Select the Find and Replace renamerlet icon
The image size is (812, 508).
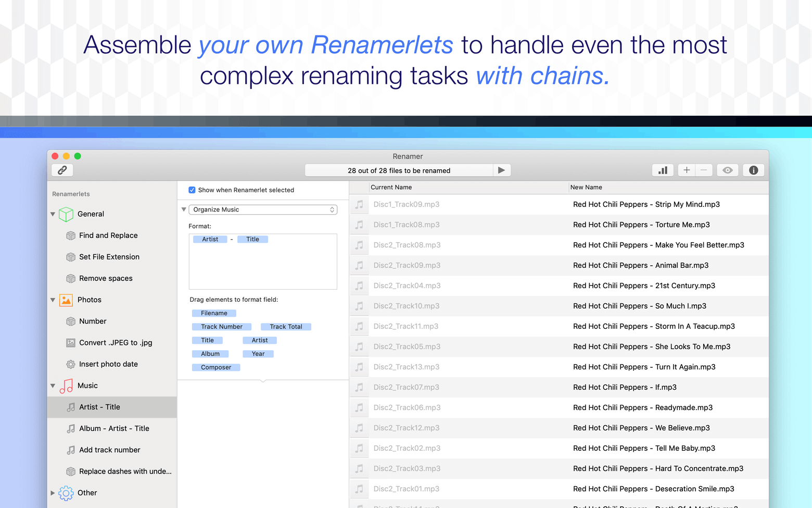coord(71,236)
